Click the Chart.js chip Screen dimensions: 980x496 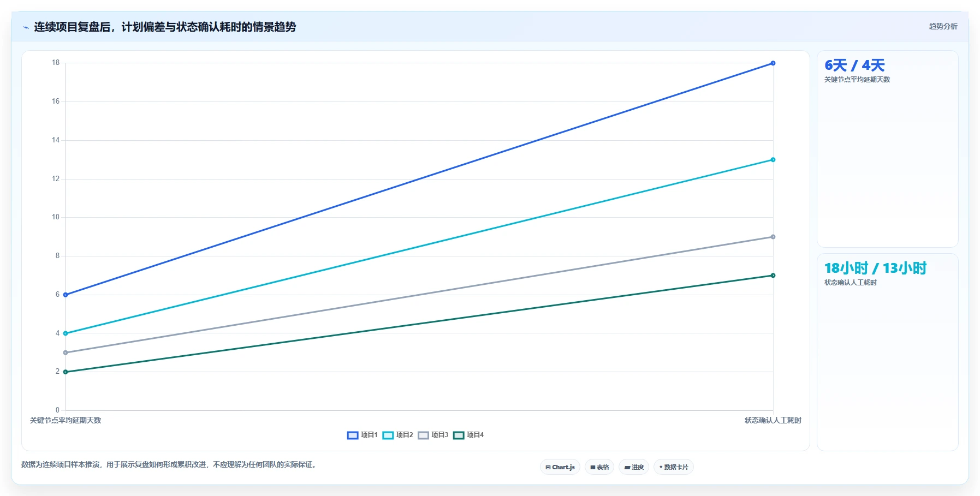pos(560,467)
